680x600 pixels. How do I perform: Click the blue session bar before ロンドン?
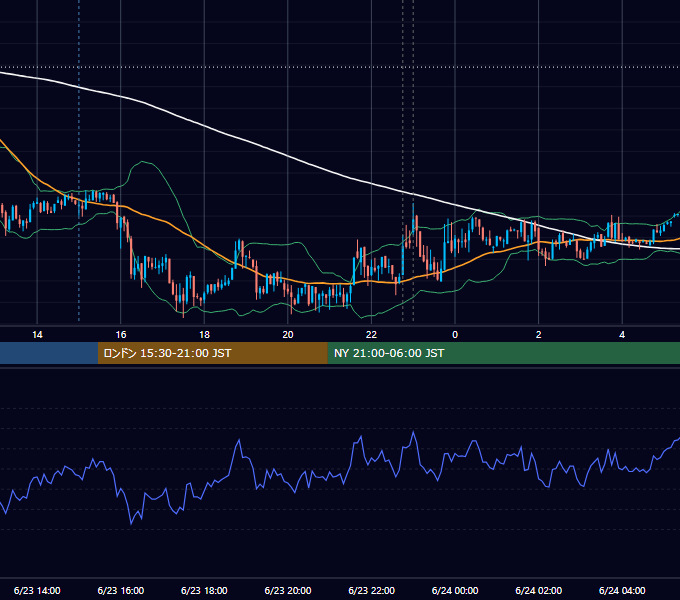(x=49, y=353)
